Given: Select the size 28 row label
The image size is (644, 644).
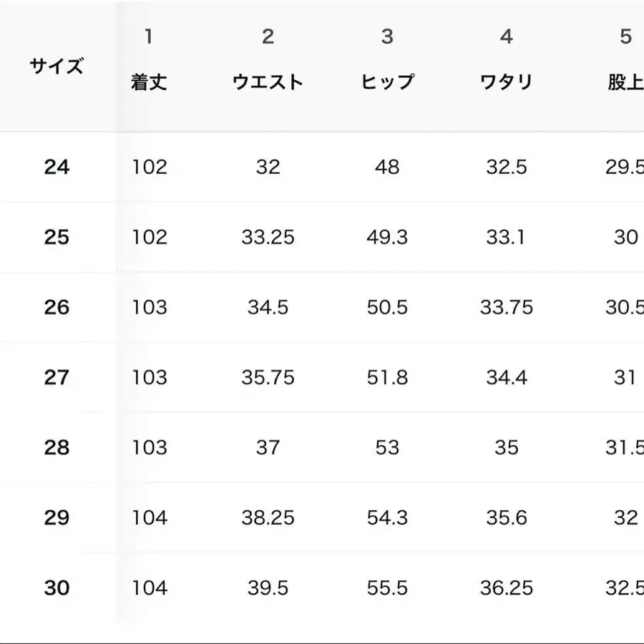Looking at the screenshot, I should pyautogui.click(x=57, y=447).
